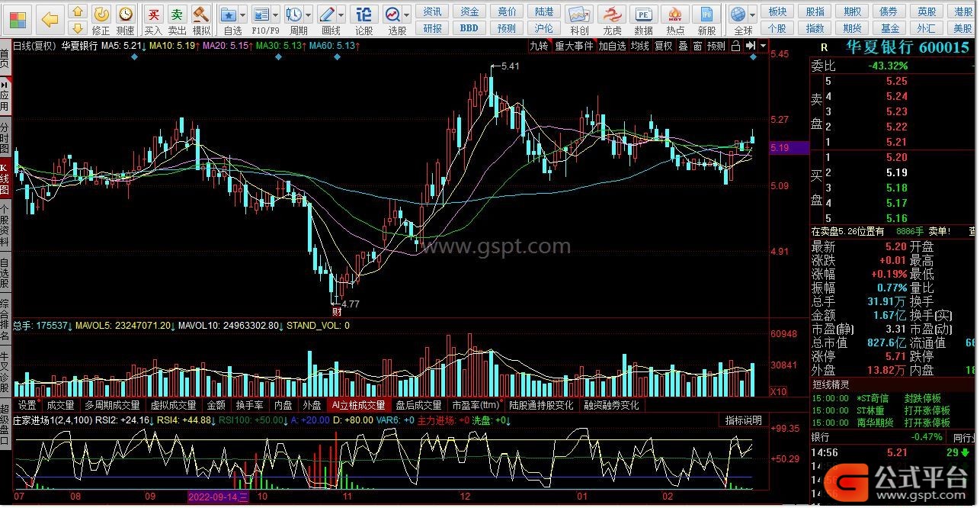Toggle 加自选 add to watchlist
The height and width of the screenshot is (508, 980).
point(612,46)
